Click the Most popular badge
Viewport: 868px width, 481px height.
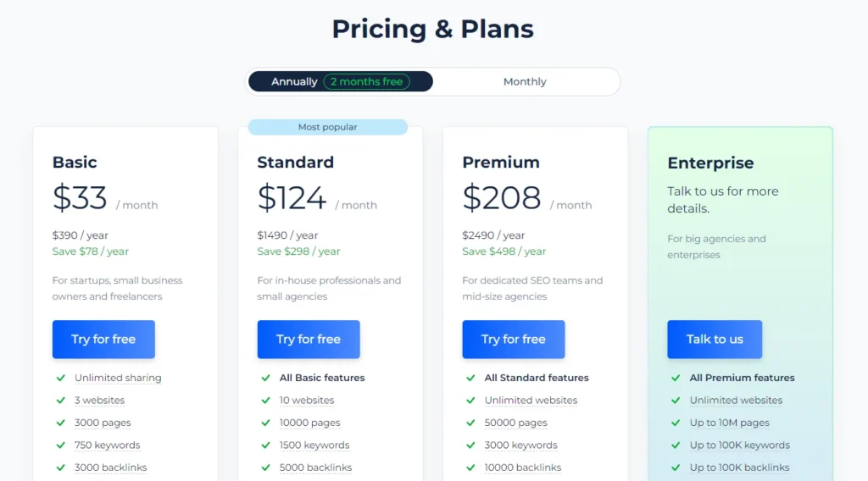point(328,127)
